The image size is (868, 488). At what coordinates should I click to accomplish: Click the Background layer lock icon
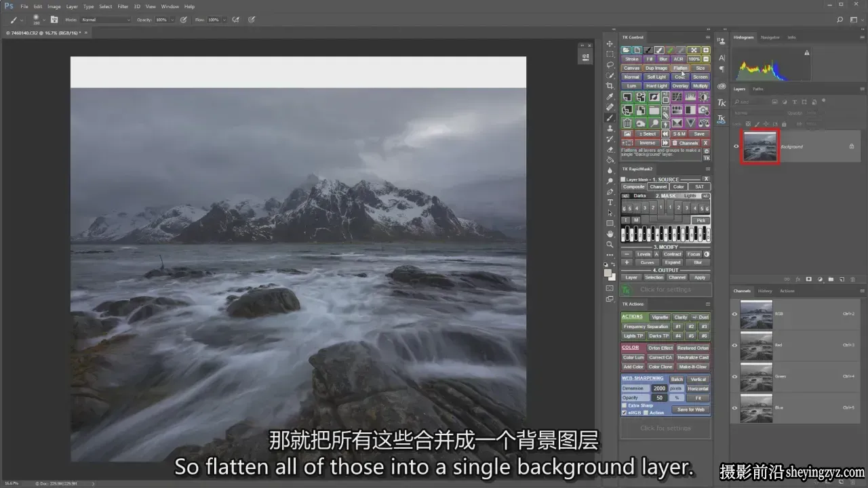pos(852,146)
